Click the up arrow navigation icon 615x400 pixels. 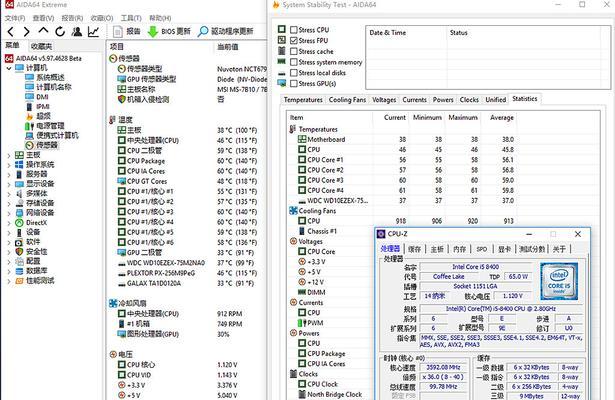43,31
